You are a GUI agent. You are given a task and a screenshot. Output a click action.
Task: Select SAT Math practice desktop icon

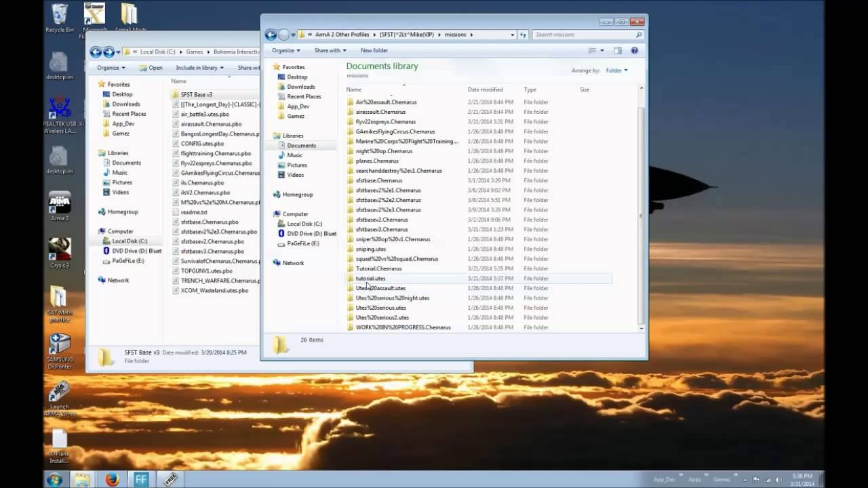[x=59, y=304]
